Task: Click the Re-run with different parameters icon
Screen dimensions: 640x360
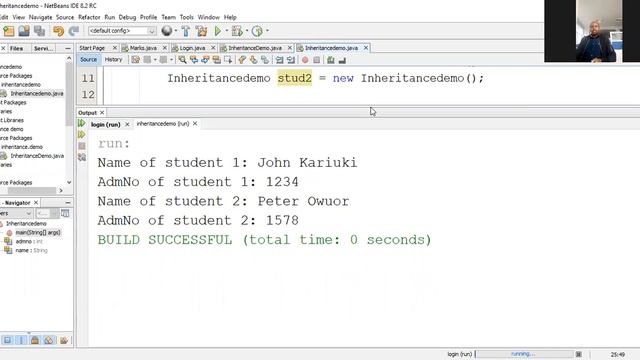Action: tap(82, 134)
